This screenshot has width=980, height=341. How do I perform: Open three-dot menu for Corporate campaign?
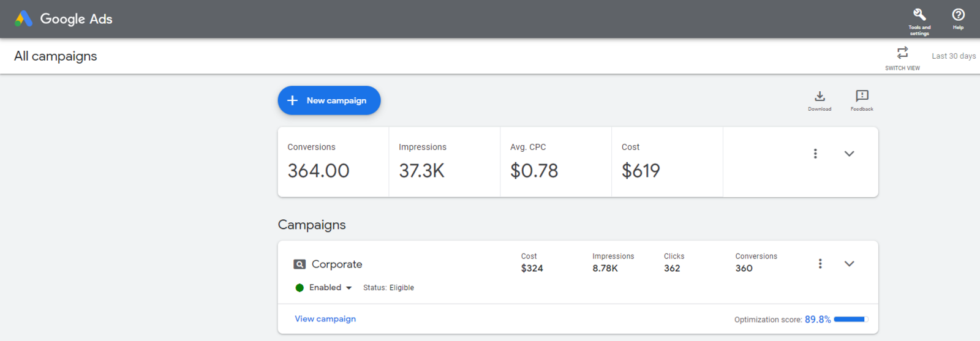820,264
